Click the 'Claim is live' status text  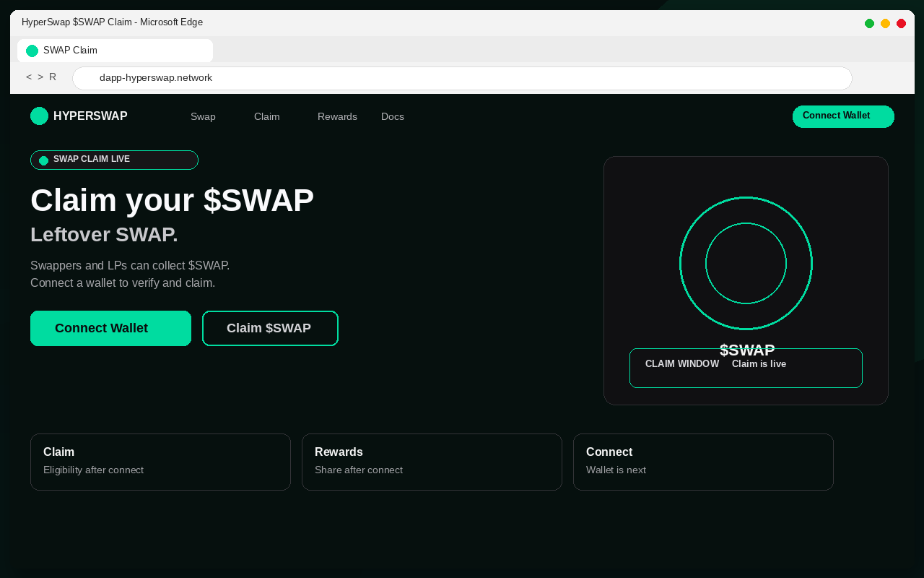tap(759, 364)
